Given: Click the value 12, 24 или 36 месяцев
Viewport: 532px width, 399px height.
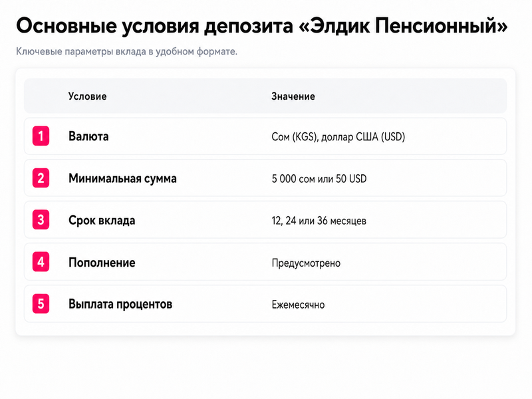Looking at the screenshot, I should pyautogui.click(x=319, y=221).
